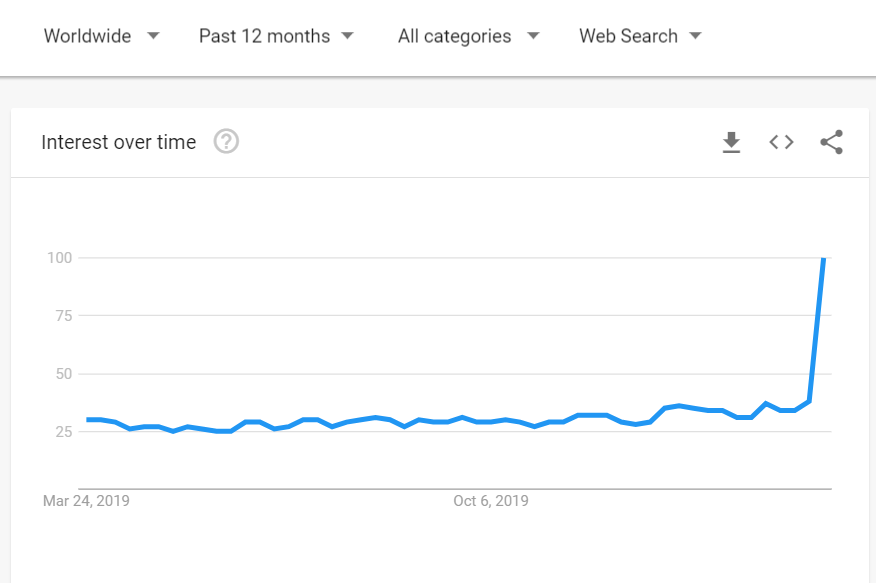
Task: Click the 25 y-axis label
Action: 63,432
